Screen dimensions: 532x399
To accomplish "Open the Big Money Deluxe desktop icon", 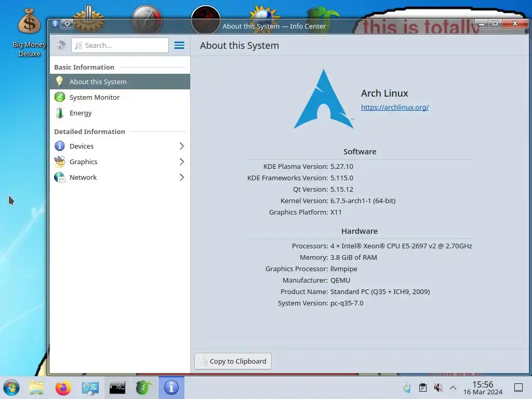I will (x=29, y=33).
